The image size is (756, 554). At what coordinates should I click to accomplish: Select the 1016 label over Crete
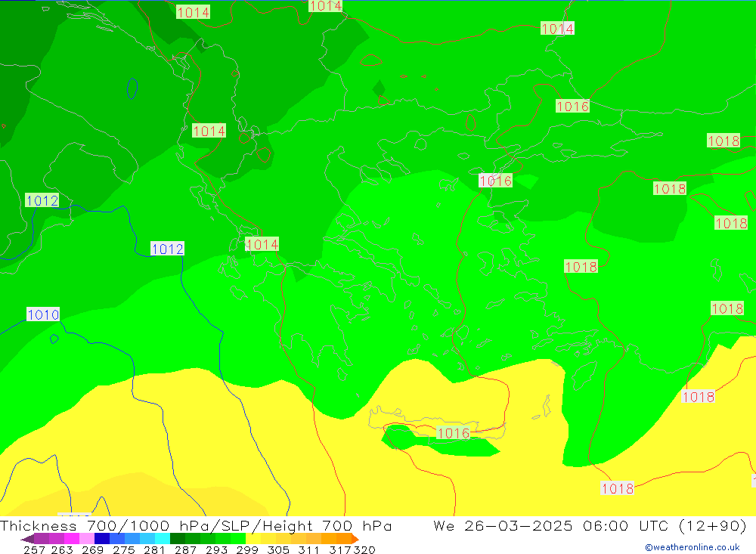pyautogui.click(x=453, y=433)
